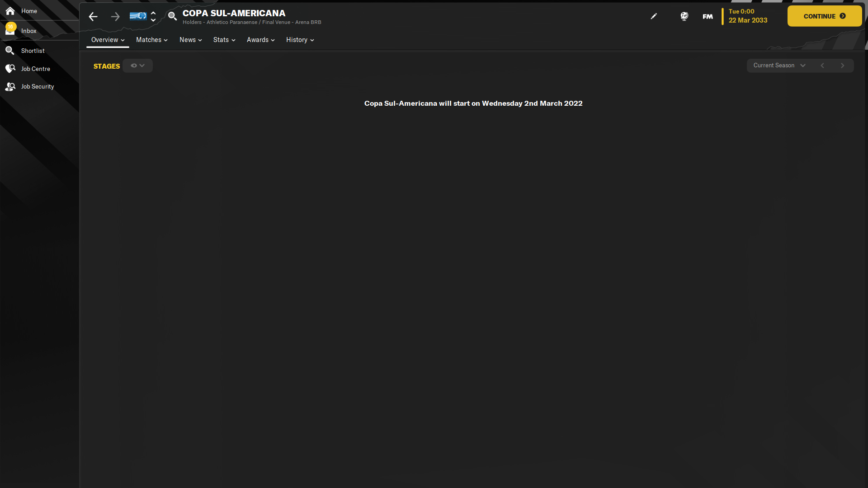
Task: Go back with the left arrow
Action: (93, 17)
